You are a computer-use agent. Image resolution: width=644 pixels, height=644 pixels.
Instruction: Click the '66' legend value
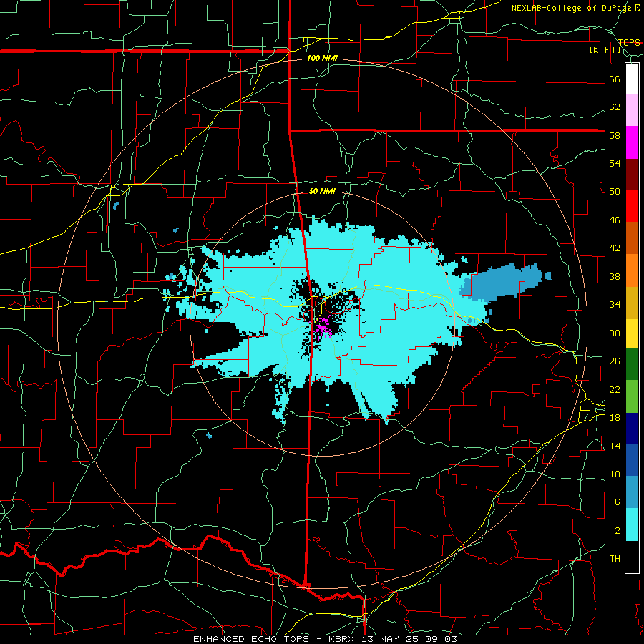[x=615, y=79]
